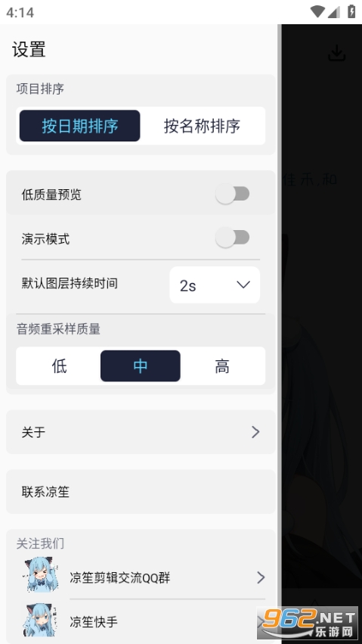Expand duration list via the down chevron
The height and width of the screenshot is (644, 362).
pyautogui.click(x=243, y=285)
